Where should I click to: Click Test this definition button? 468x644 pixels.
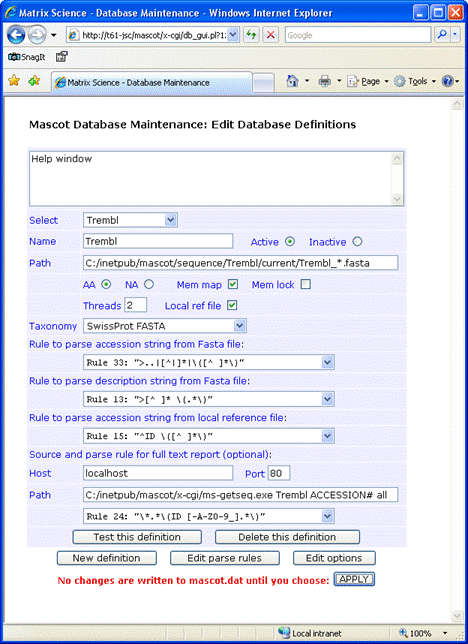pyautogui.click(x=137, y=537)
